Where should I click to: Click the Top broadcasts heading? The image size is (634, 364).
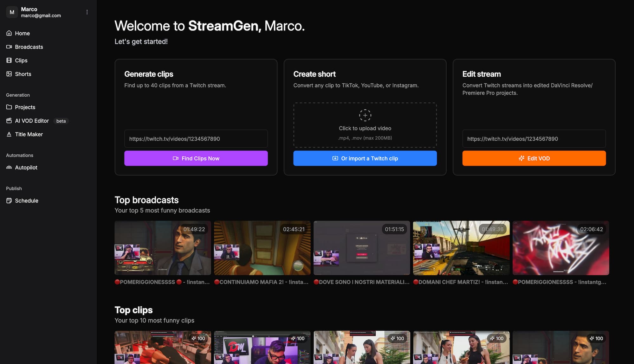146,200
